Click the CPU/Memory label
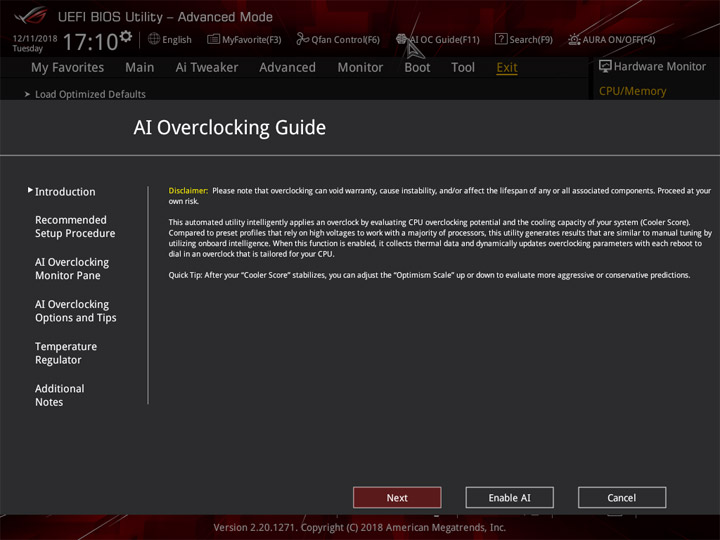The image size is (720, 540). [x=632, y=91]
